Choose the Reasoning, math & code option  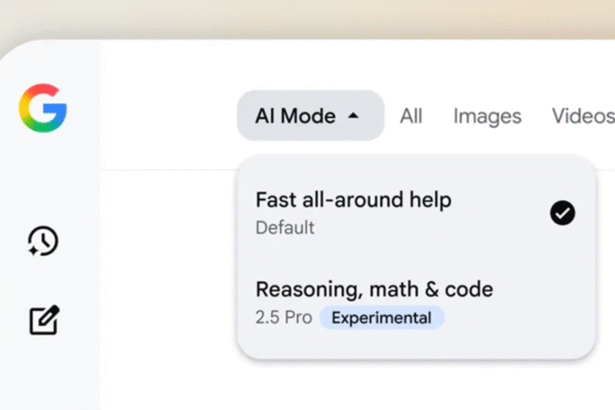[x=374, y=290]
